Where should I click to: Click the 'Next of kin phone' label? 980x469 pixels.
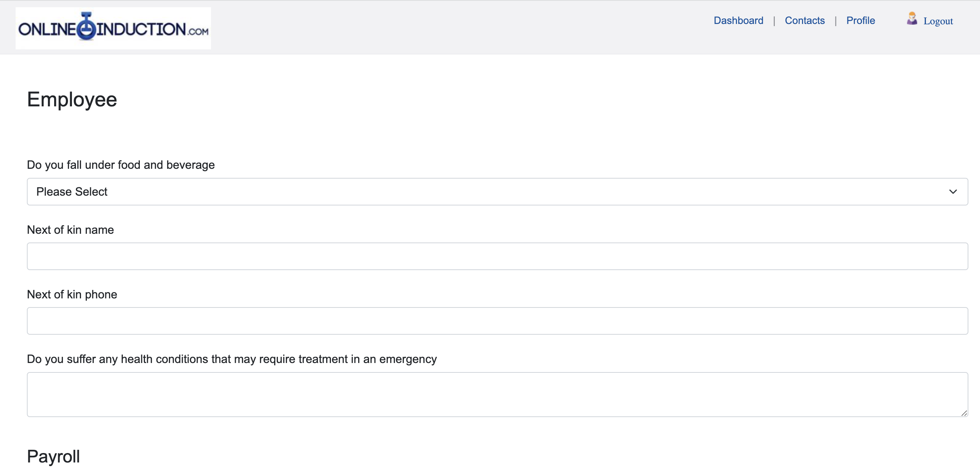[x=72, y=294]
